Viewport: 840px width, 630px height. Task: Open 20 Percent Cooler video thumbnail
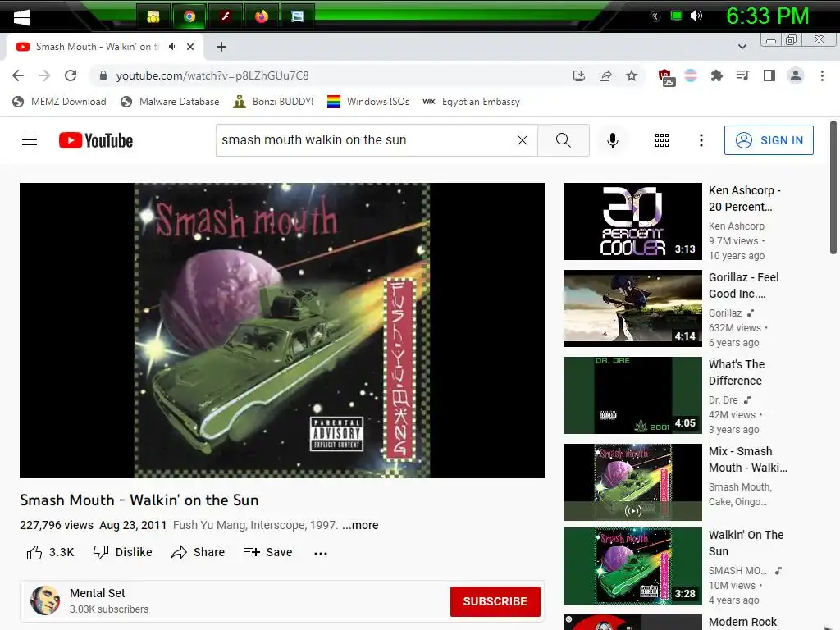coord(632,221)
